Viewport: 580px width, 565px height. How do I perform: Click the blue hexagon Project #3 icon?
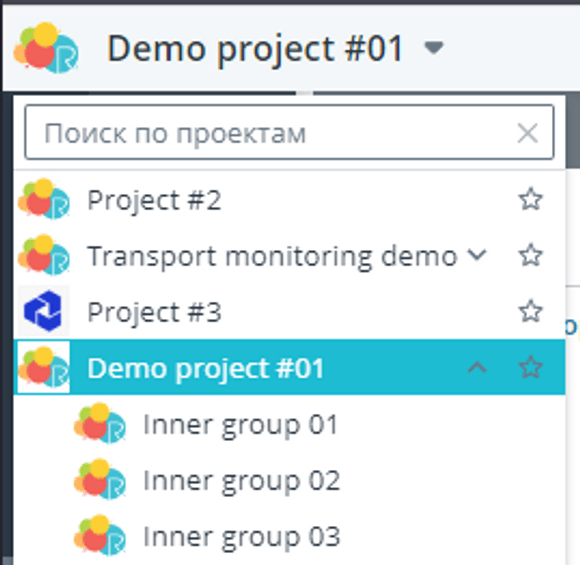pyautogui.click(x=44, y=311)
